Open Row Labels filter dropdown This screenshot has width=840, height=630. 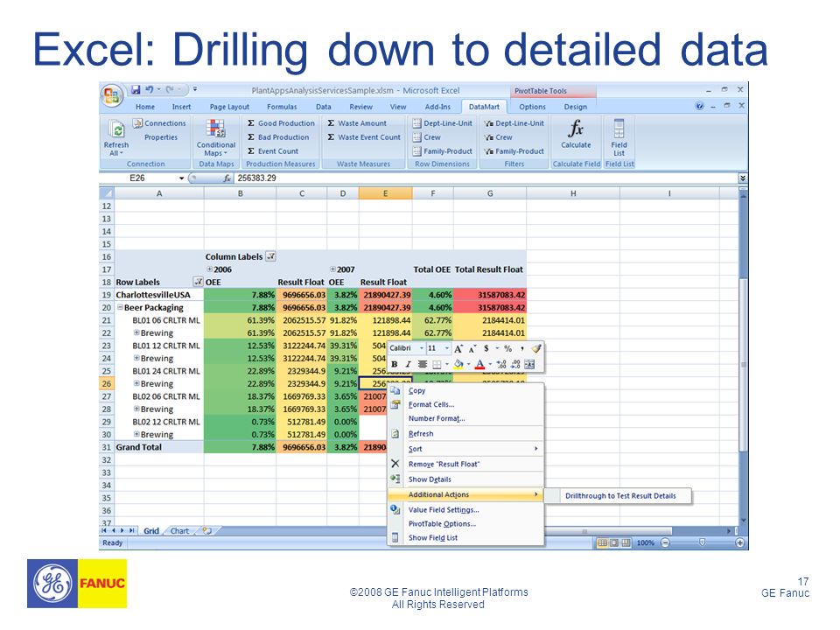(199, 282)
